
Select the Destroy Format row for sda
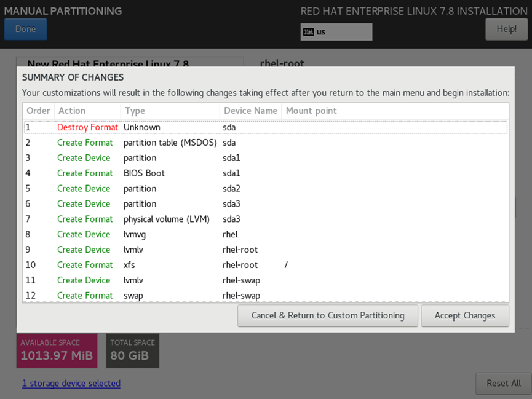point(266,127)
